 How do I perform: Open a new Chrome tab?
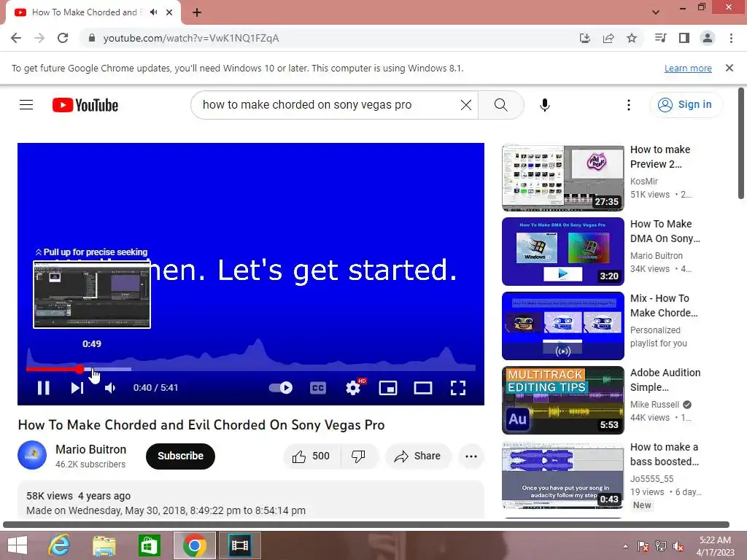[x=197, y=12]
